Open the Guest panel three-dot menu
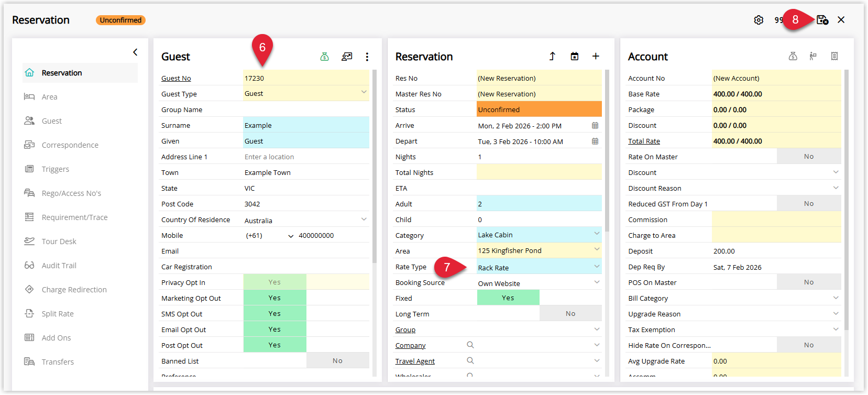 coord(367,57)
